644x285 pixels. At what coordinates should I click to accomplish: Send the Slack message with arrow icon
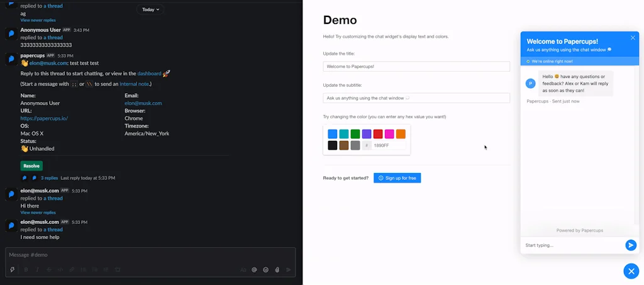click(x=289, y=269)
